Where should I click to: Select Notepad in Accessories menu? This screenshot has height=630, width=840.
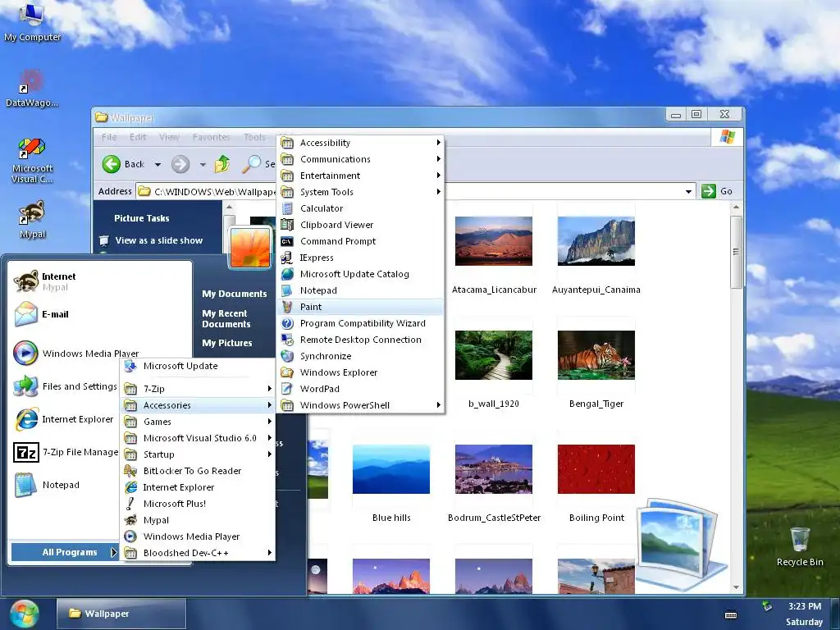(361, 290)
